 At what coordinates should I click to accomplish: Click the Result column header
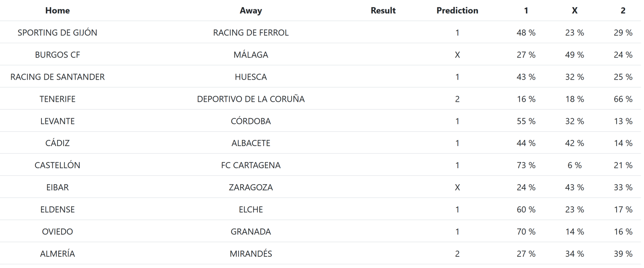click(383, 10)
